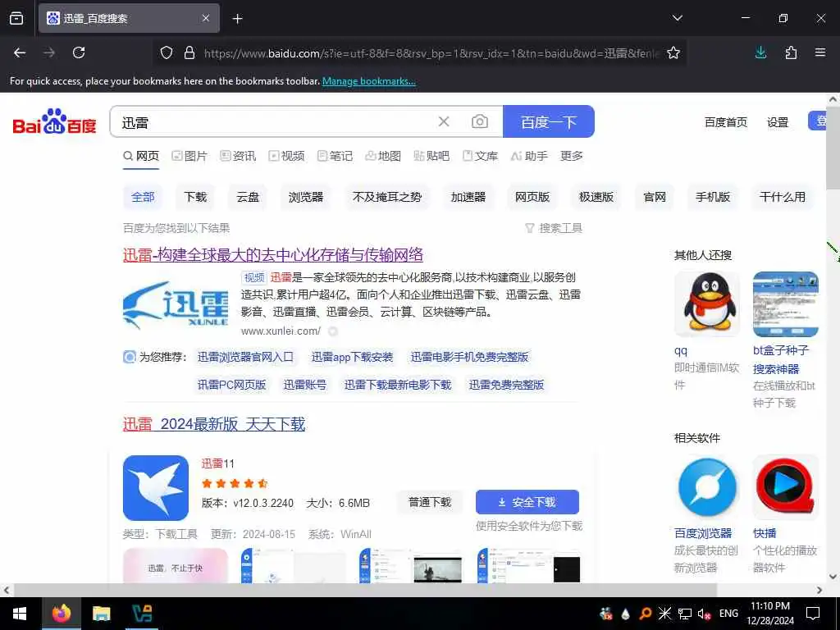
Task: Open the Windows Start menu
Action: coord(20,614)
